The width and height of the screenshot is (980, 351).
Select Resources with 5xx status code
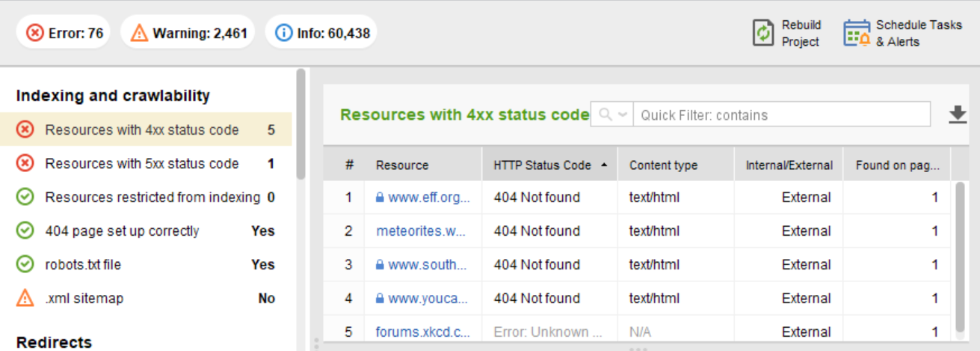[x=146, y=163]
